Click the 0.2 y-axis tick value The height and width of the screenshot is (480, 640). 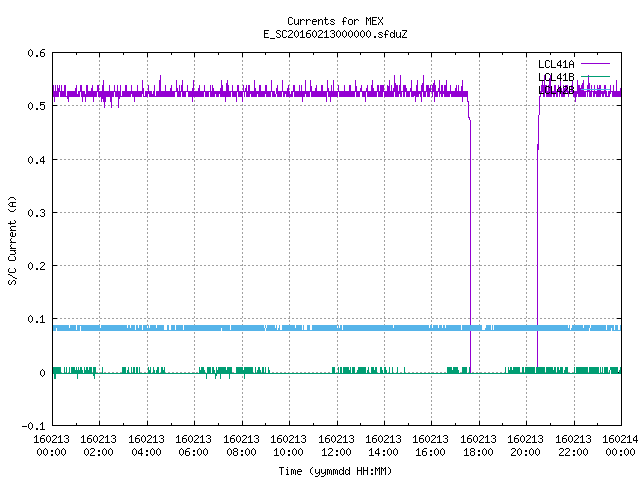[36, 266]
